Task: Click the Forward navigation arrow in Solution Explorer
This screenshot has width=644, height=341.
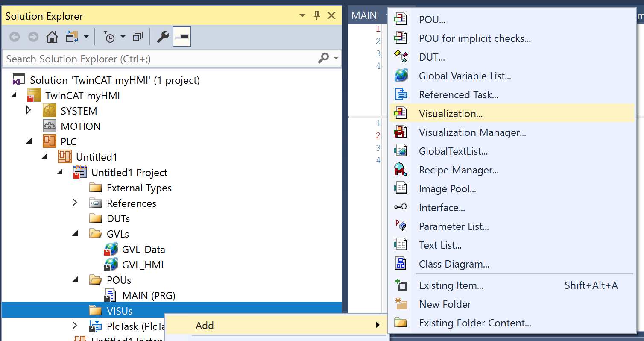Action: coord(33,38)
